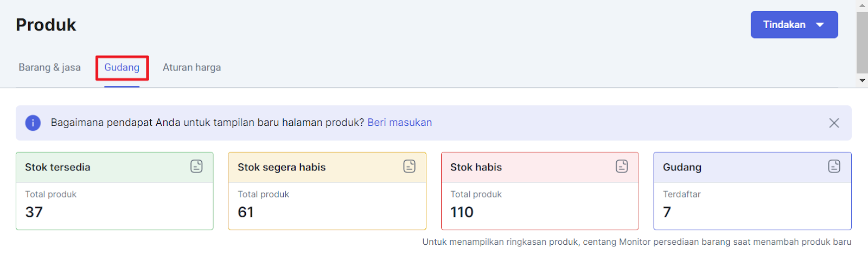
Task: Click the report icon on the Gudang summary card
Action: [x=834, y=167]
